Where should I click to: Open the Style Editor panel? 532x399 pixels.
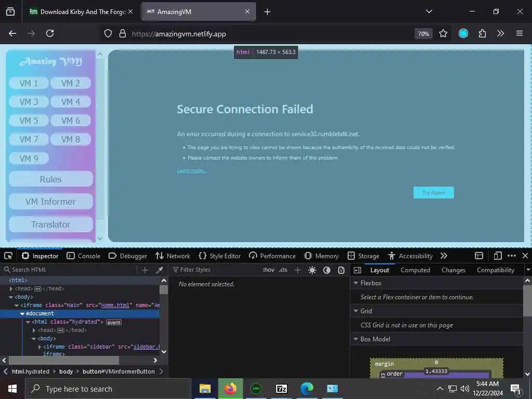(220, 256)
